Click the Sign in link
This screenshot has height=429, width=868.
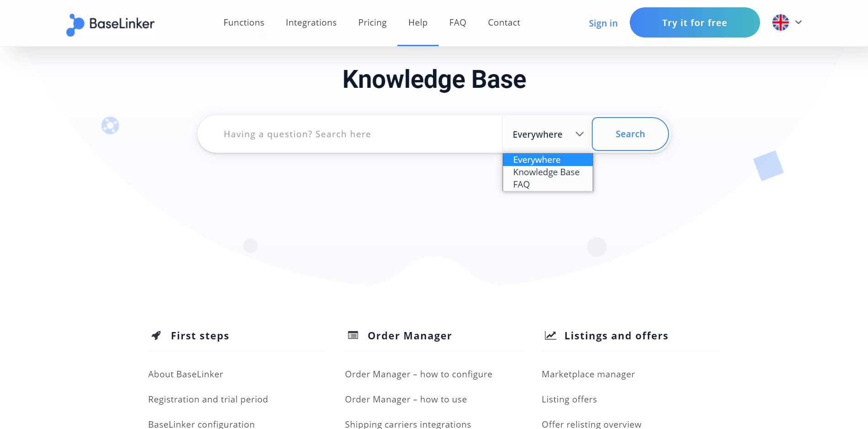click(x=603, y=23)
